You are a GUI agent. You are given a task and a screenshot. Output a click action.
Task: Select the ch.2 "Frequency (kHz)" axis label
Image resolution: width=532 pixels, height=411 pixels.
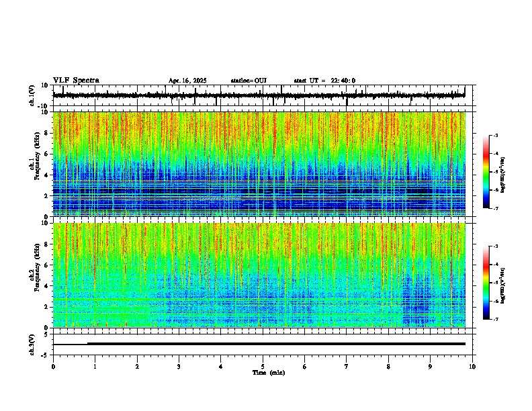pos(37,267)
